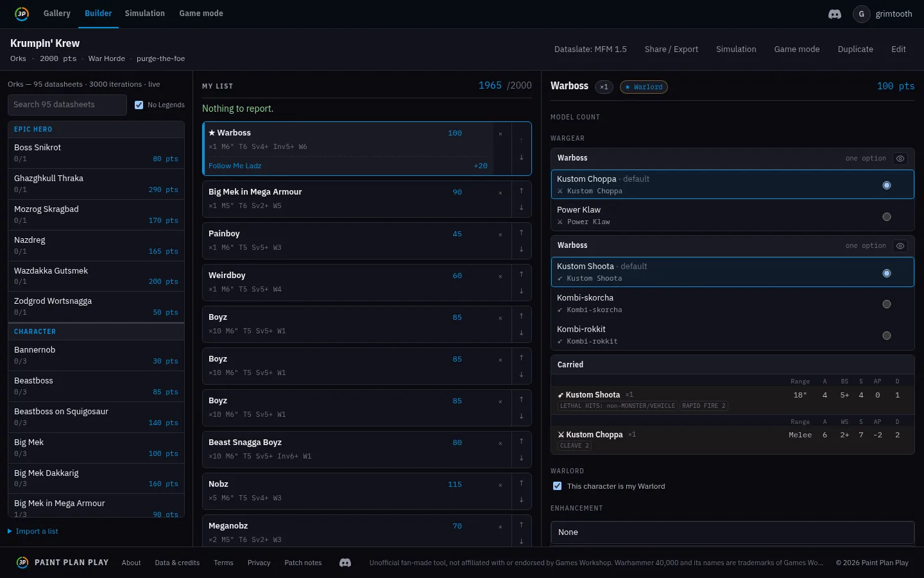Move Big Mek in Mega Armour up
Viewport: 924px width, 578px height.
tap(521, 191)
